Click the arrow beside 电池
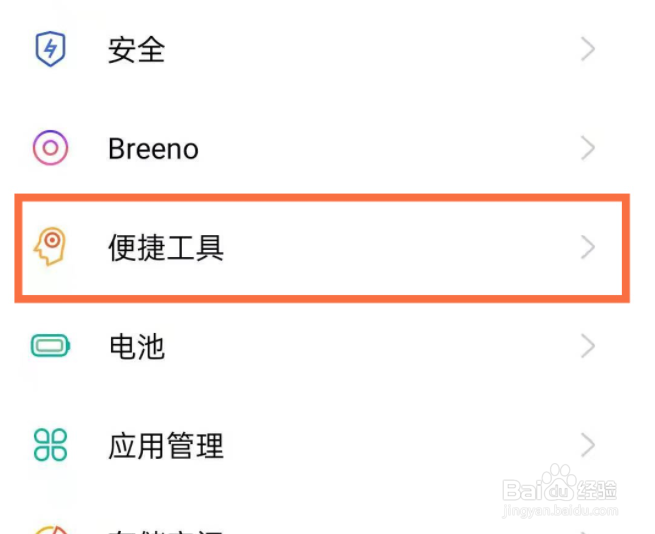 (588, 347)
